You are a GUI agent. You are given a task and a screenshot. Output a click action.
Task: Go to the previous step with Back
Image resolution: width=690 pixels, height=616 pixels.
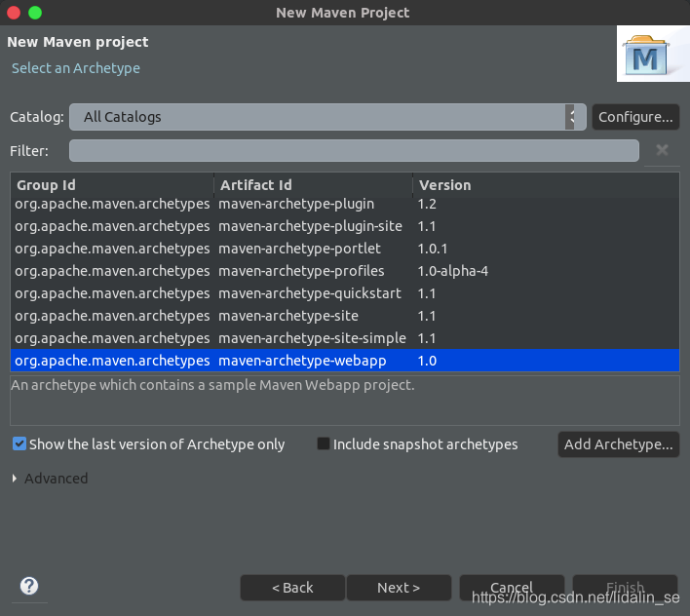[x=292, y=588]
